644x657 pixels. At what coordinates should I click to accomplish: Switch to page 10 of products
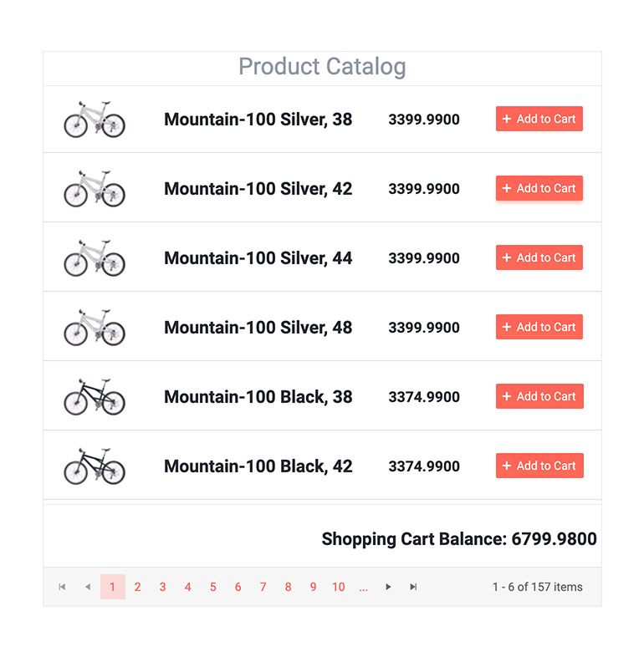point(338,587)
